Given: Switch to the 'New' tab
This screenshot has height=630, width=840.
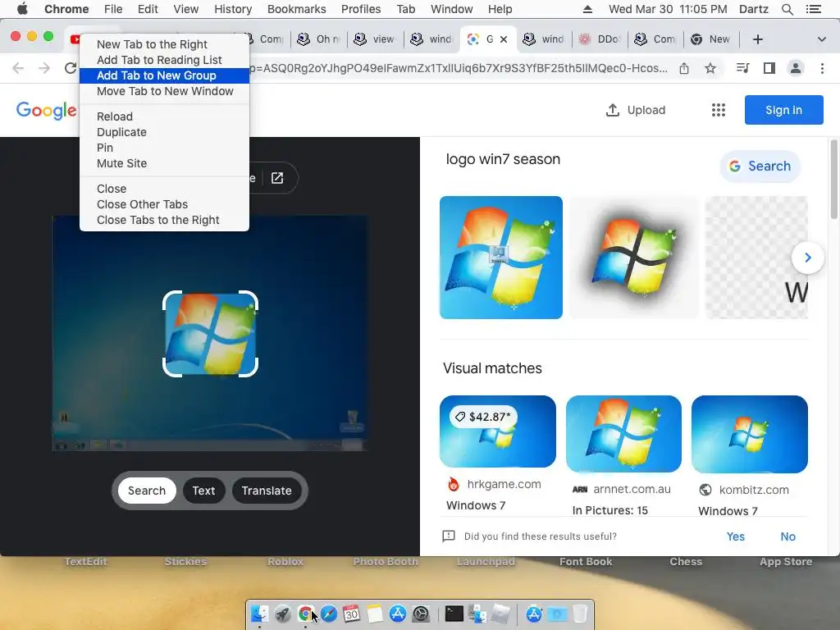Looking at the screenshot, I should [711, 39].
